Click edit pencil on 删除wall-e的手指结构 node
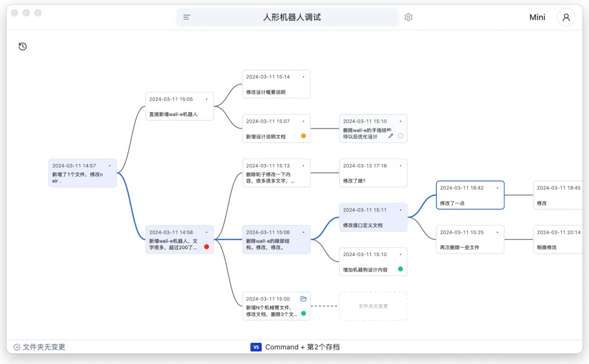The image size is (589, 364). [390, 136]
